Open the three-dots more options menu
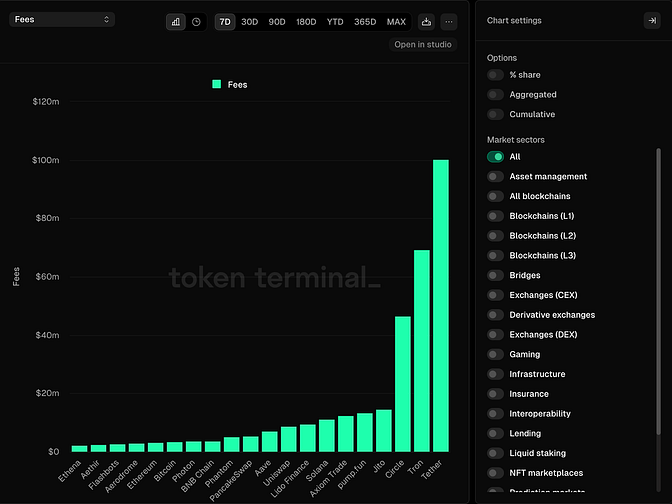The image size is (672, 504). tap(449, 22)
